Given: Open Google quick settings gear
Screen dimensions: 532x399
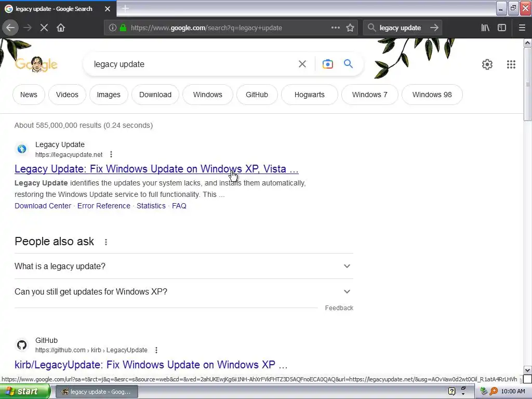Looking at the screenshot, I should [x=487, y=64].
